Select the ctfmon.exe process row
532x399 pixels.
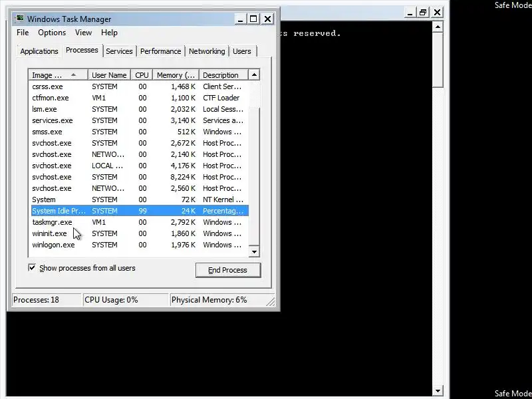point(140,98)
